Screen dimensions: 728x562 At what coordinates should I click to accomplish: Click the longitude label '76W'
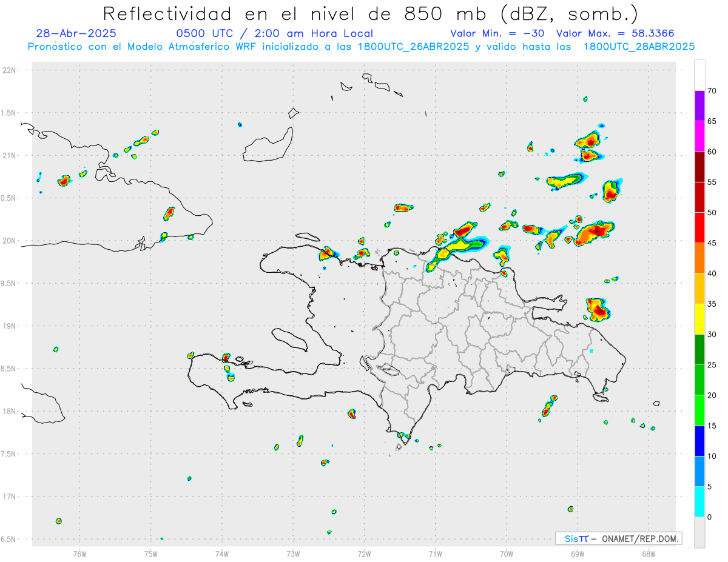click(79, 553)
